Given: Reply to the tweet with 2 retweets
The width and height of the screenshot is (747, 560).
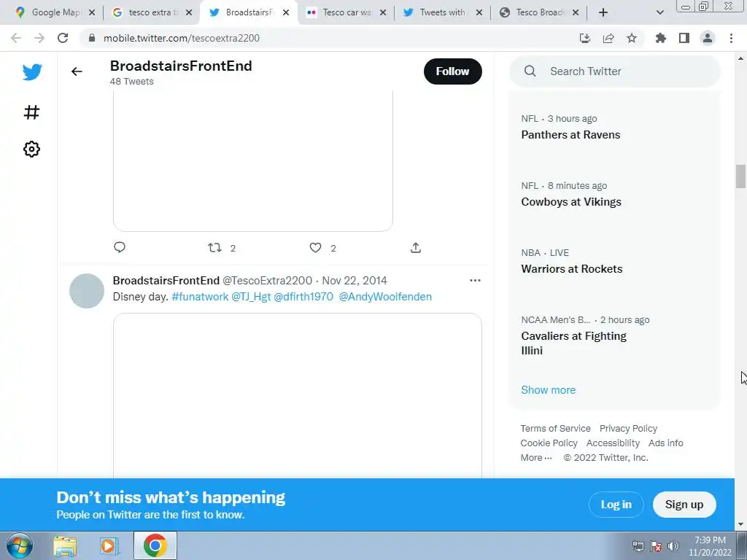Looking at the screenshot, I should [x=120, y=247].
